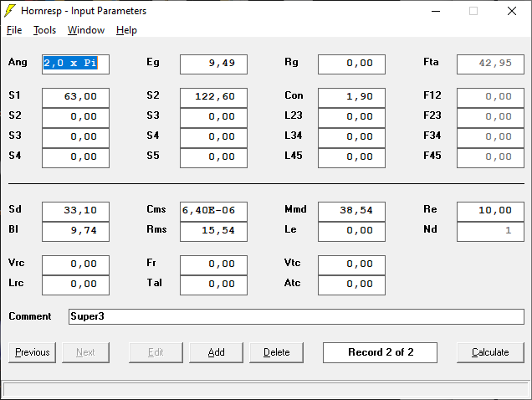Click the Con label
This screenshot has height=400, width=532.
click(x=294, y=95)
